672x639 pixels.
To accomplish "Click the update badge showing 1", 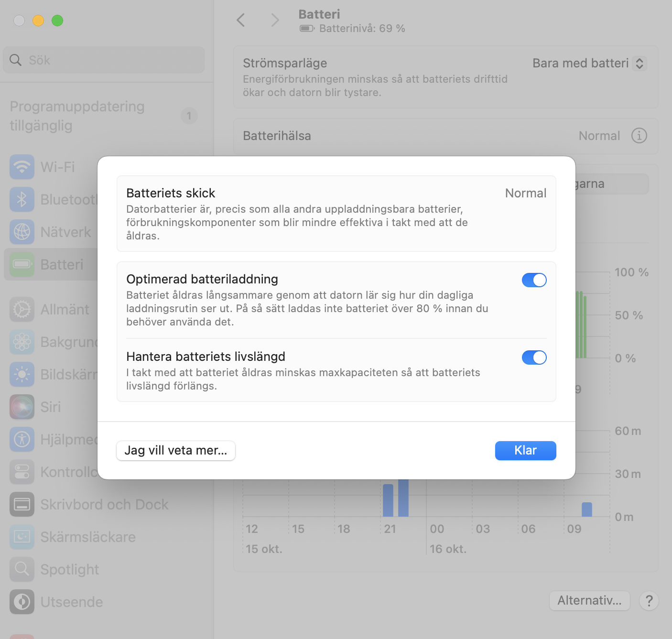I will 189,116.
